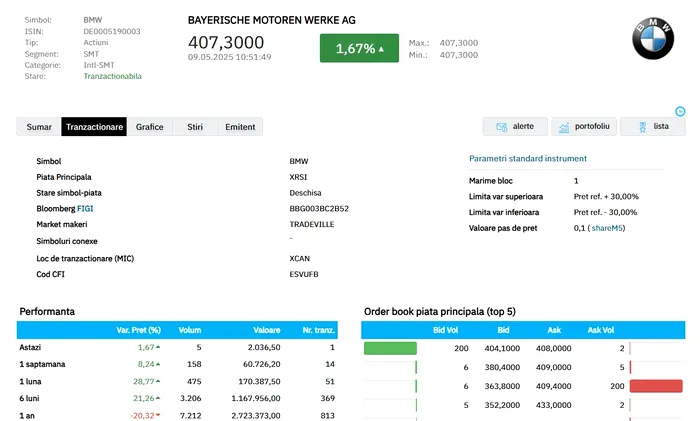The height and width of the screenshot is (421, 700).
Task: Click the ask price 433,0000
Action: (x=554, y=405)
